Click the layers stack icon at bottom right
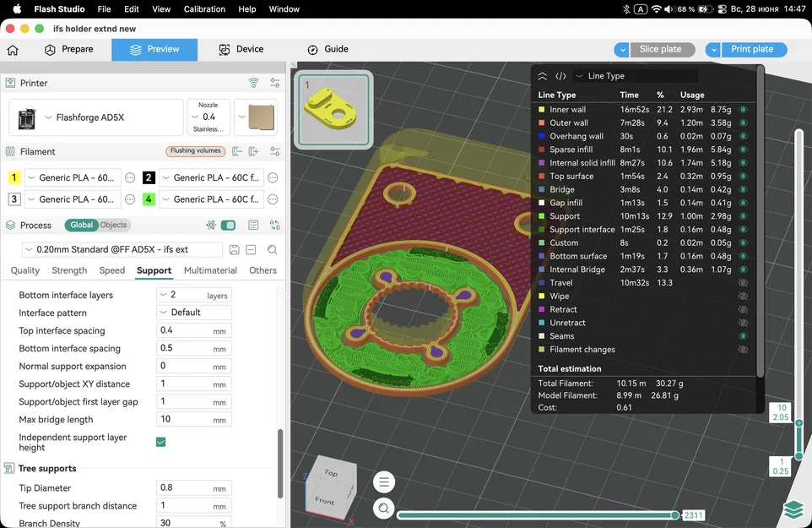Viewport: 812px width, 528px height. [x=793, y=510]
